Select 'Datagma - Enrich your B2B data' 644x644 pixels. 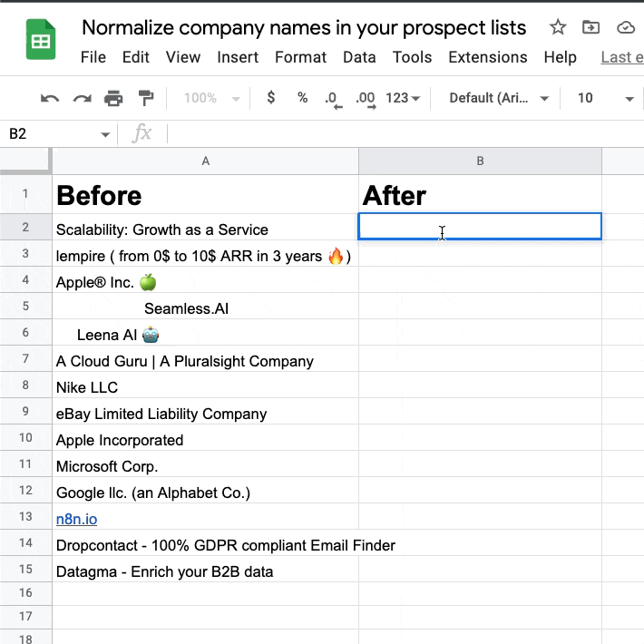click(x=205, y=569)
